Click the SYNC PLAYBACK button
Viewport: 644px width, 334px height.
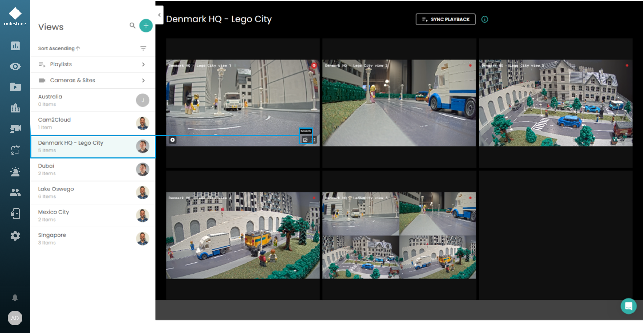[445, 19]
